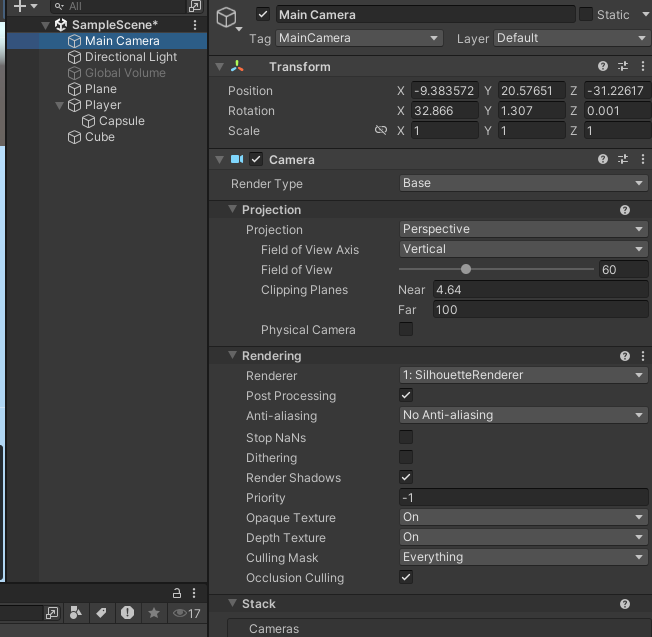652x637 pixels.
Task: Open Renderer dropdown showing SilhouetteRenderer
Action: [x=524, y=375]
